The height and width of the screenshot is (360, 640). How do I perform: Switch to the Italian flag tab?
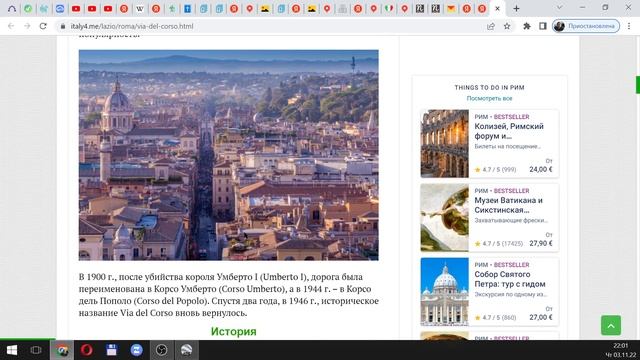click(x=389, y=8)
